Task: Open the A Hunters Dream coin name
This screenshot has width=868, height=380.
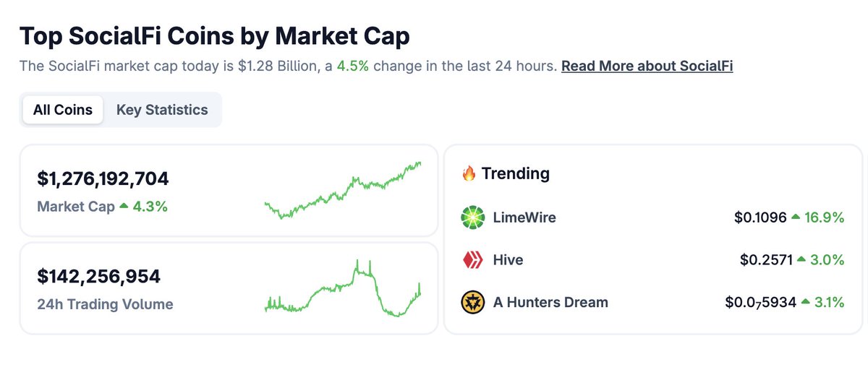Action: [x=550, y=303]
